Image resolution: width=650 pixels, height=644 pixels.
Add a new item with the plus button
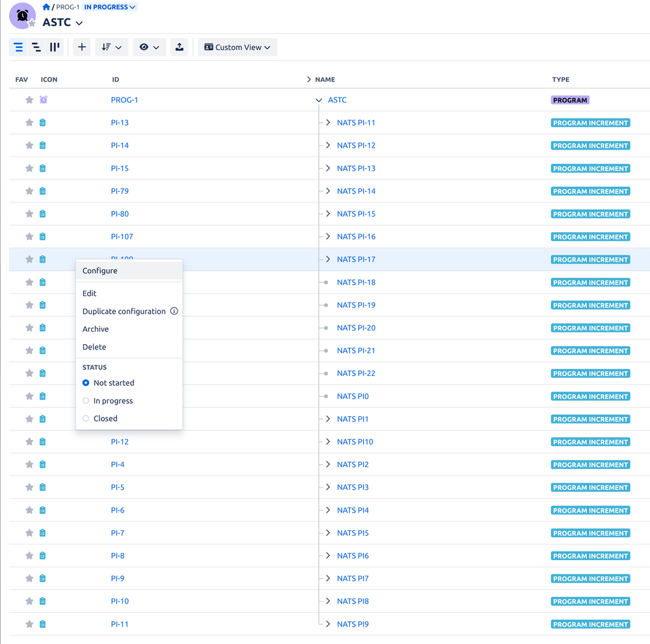point(82,47)
